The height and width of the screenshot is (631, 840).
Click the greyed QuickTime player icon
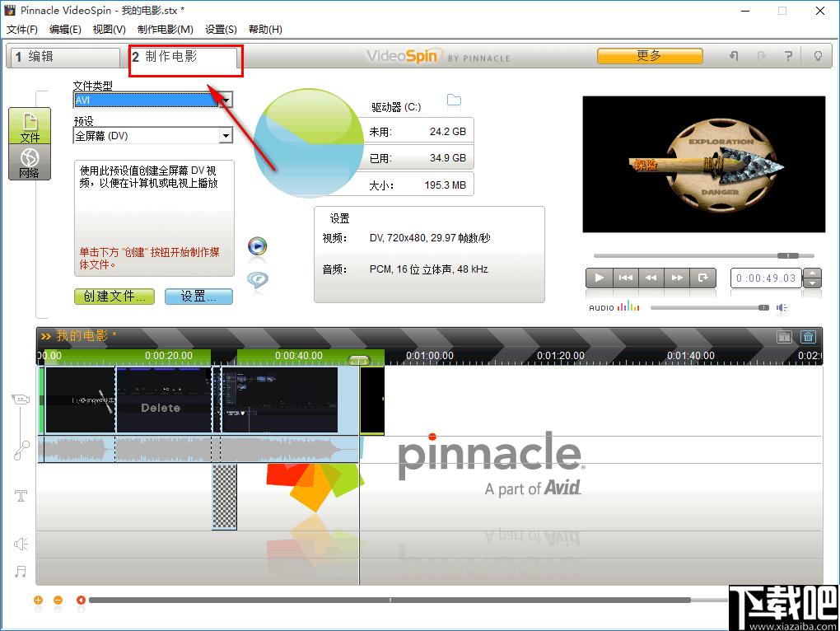258,279
